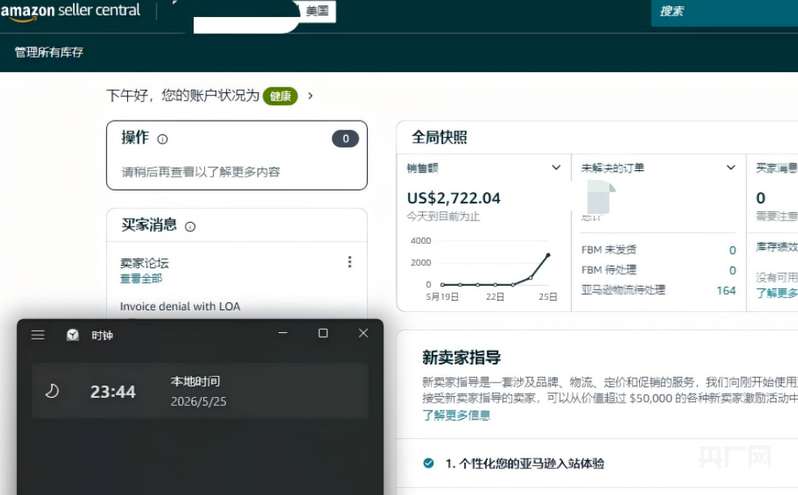The image size is (798, 495).
Task: Click the 2026/5/25 date text
Action: click(198, 401)
